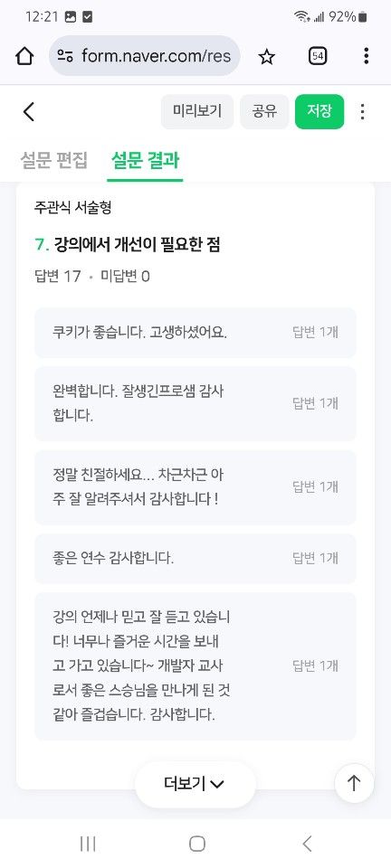Open the 좋은 연수 감사합니다 response card
The image size is (391, 868).
pos(195,558)
